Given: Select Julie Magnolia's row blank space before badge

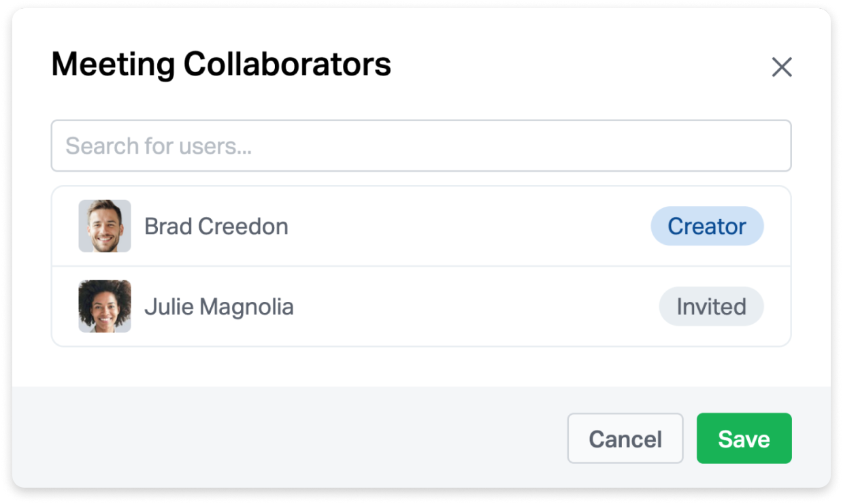Looking at the screenshot, I should [476, 306].
